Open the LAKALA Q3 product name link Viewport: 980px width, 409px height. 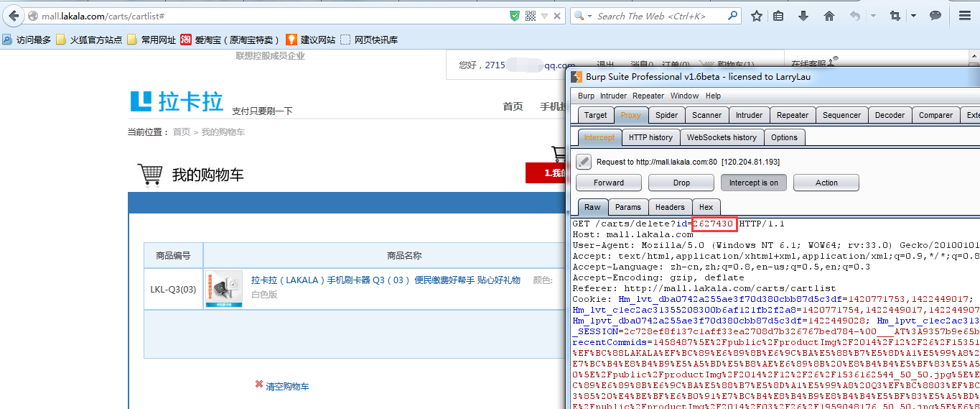386,280
